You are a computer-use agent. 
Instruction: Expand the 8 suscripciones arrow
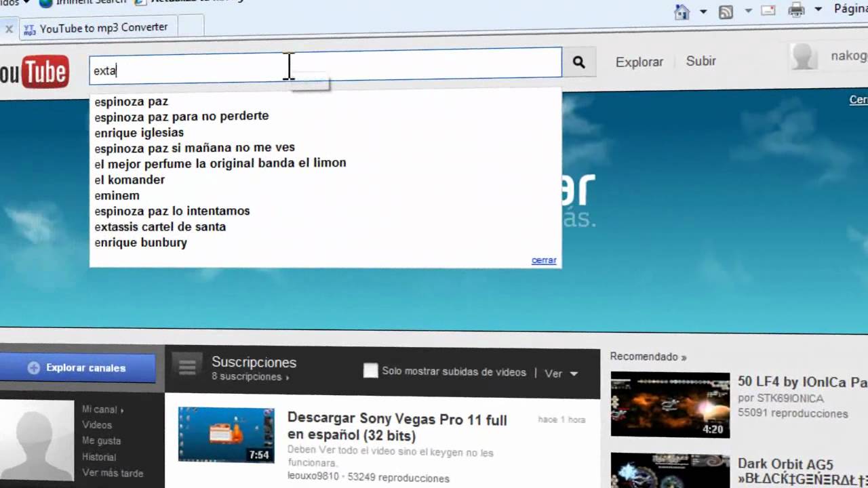pos(287,378)
